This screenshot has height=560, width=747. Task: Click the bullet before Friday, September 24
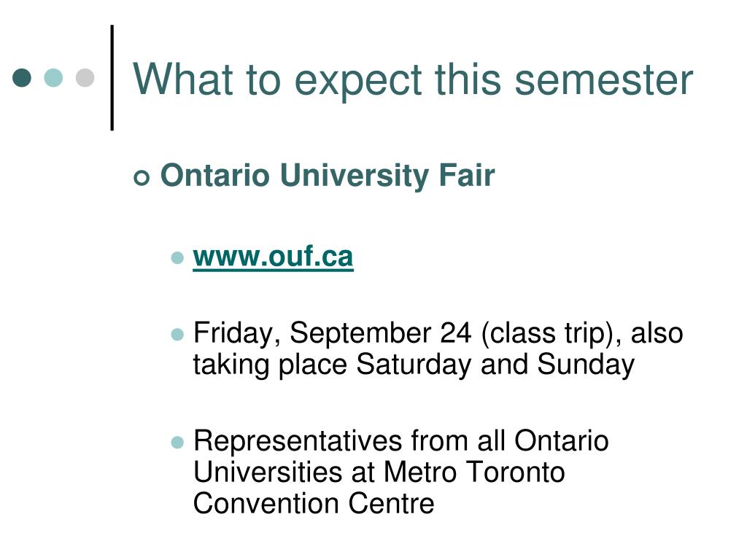(x=177, y=334)
